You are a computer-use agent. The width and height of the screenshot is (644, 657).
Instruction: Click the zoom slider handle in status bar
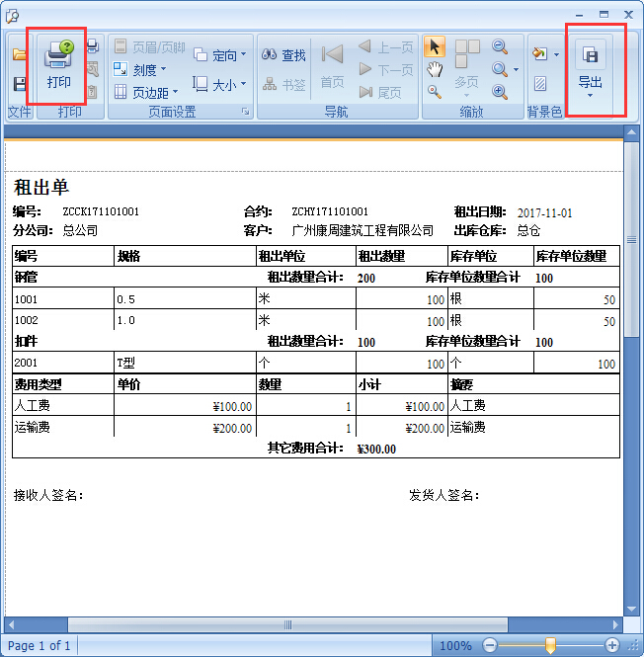tap(550, 645)
